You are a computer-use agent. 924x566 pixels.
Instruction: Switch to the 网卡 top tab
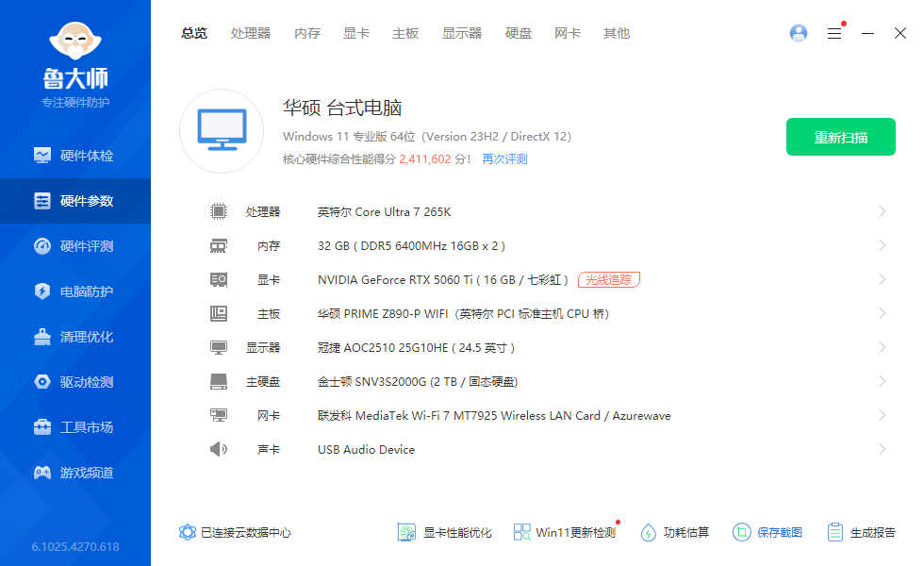pos(568,33)
